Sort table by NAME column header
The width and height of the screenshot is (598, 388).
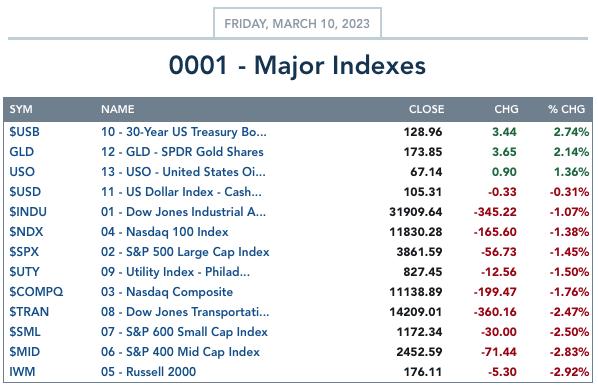click(117, 109)
